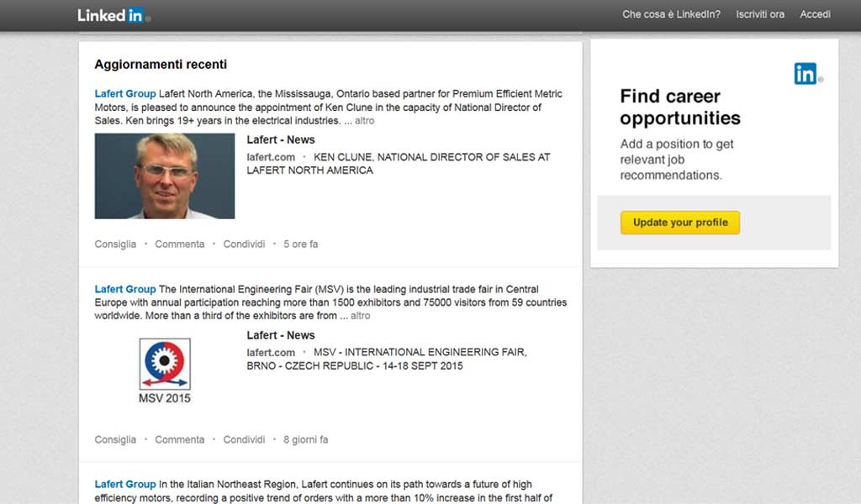
Task: Expand the MSV fair post with 'altro'
Action: pos(360,316)
